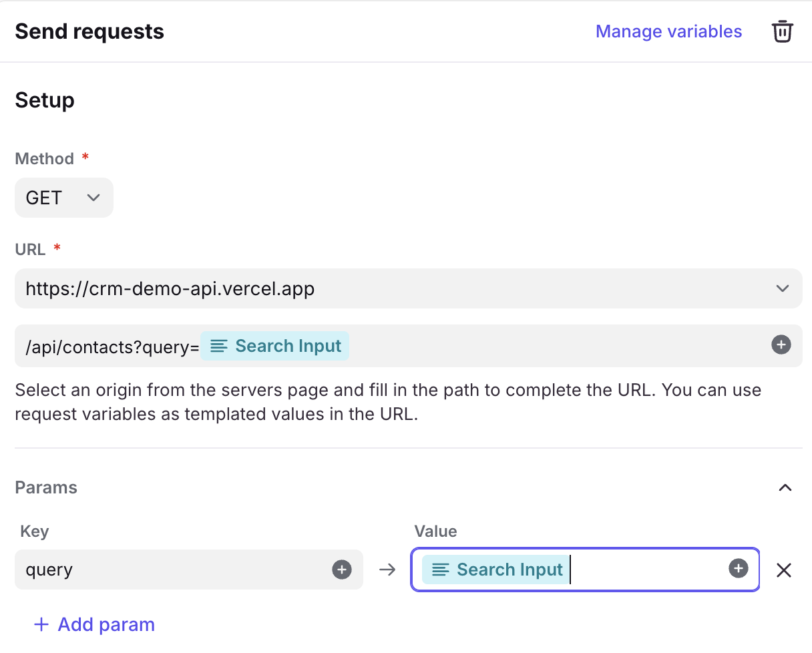
Task: Click empty area of the Value input
Action: (648, 570)
